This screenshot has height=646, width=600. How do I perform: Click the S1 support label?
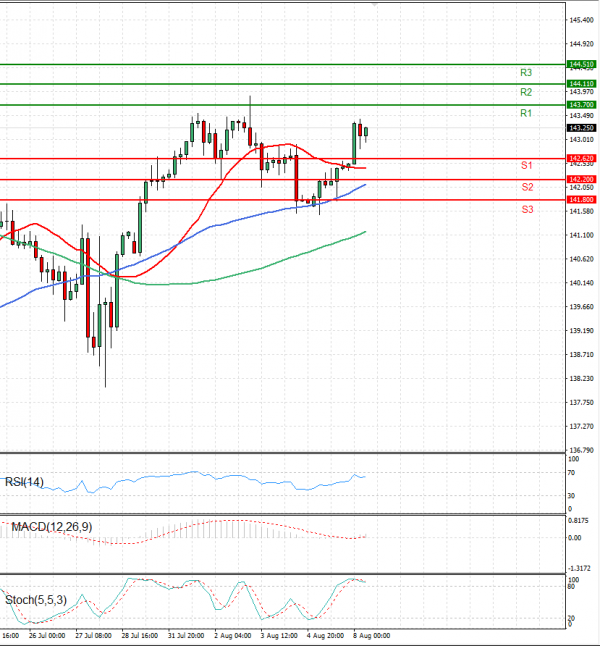527,166
